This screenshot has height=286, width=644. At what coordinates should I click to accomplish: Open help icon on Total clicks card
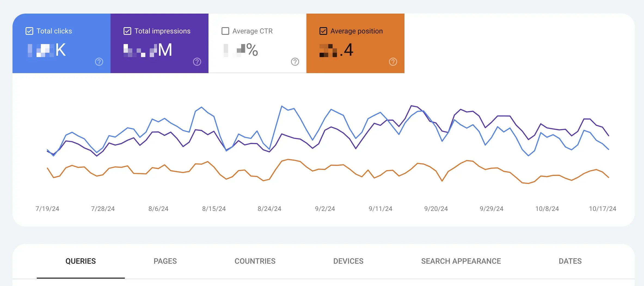click(x=99, y=62)
